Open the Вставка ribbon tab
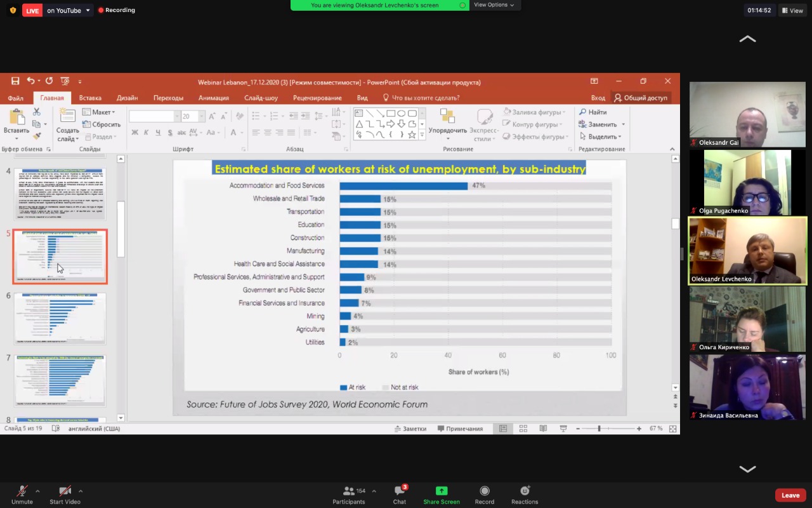Screen dimensions: 812x508 pos(90,98)
